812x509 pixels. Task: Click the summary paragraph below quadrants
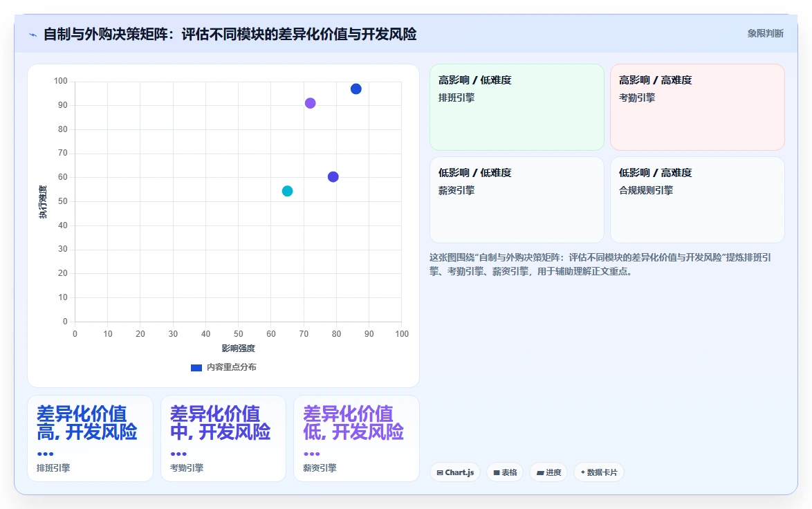(x=601, y=265)
